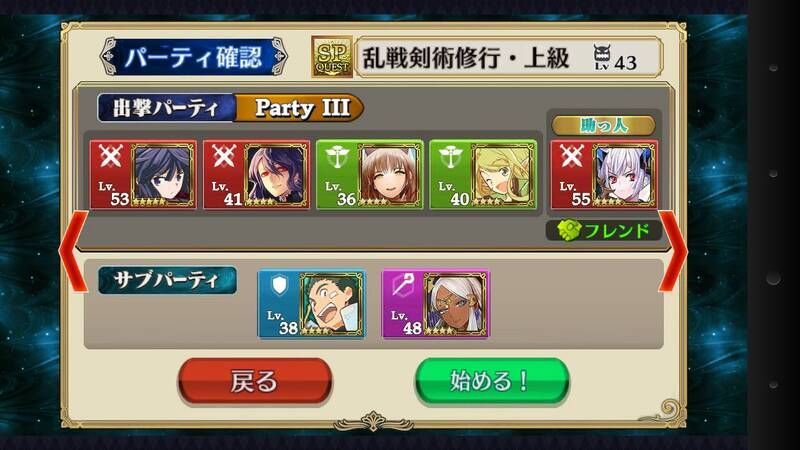Select the level 40 blonde elf archer
Image resolution: width=800 pixels, height=450 pixels.
(483, 175)
